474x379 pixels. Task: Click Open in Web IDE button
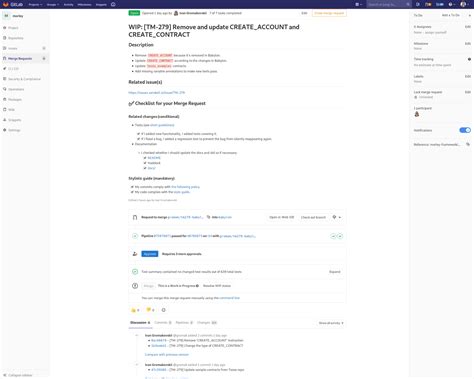click(x=281, y=217)
